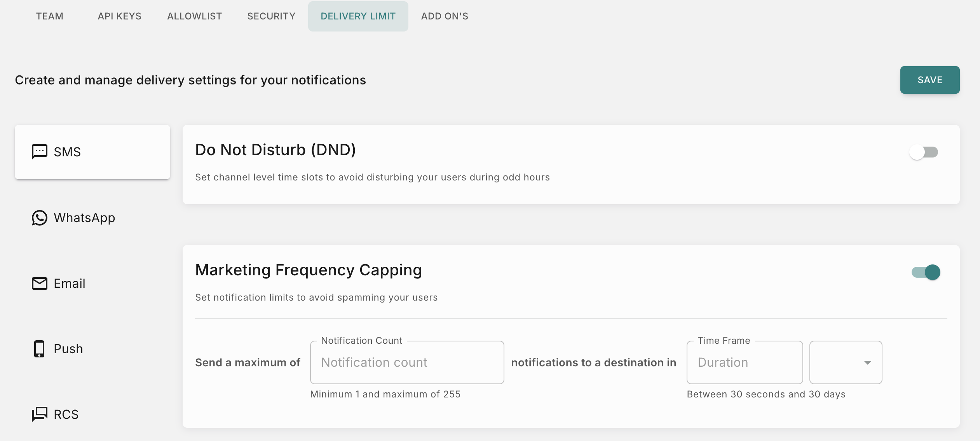Choose the Email channel label

(70, 283)
